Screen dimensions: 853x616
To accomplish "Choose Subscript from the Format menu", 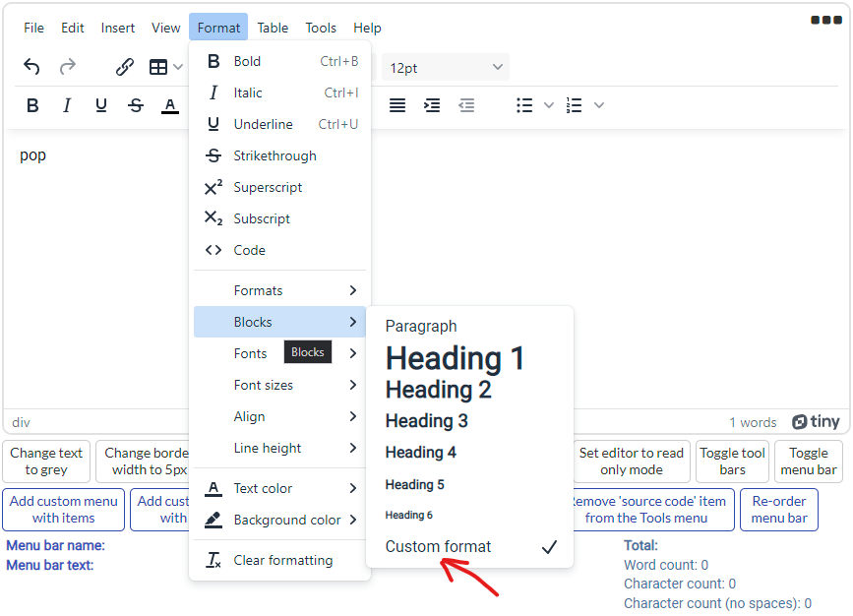I will tap(279, 218).
